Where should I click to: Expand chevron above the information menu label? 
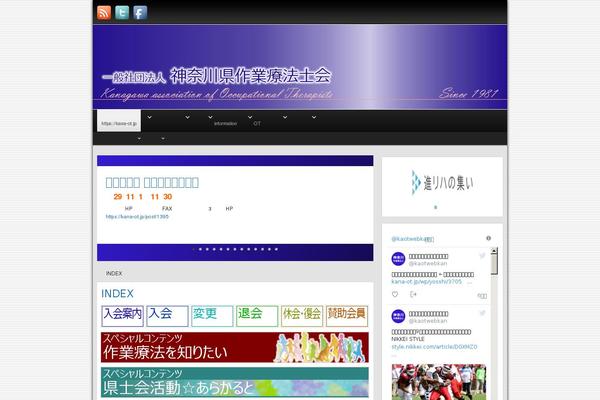(x=210, y=117)
